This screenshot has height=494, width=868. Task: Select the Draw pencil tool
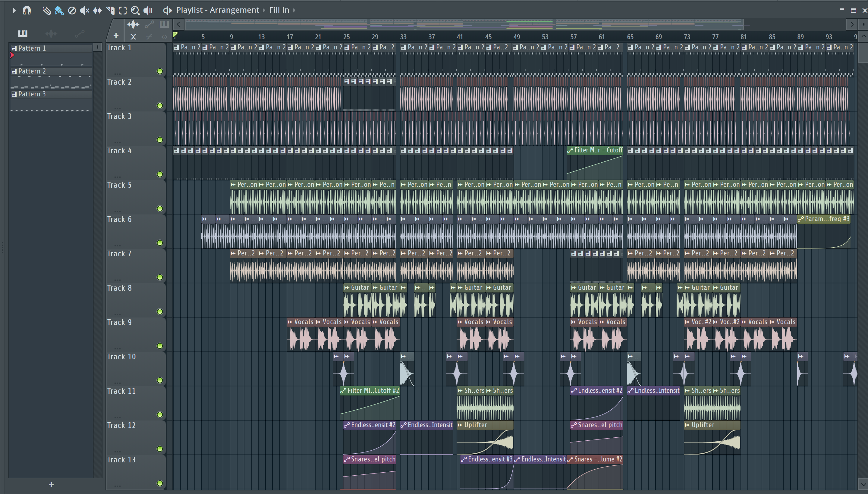click(46, 11)
